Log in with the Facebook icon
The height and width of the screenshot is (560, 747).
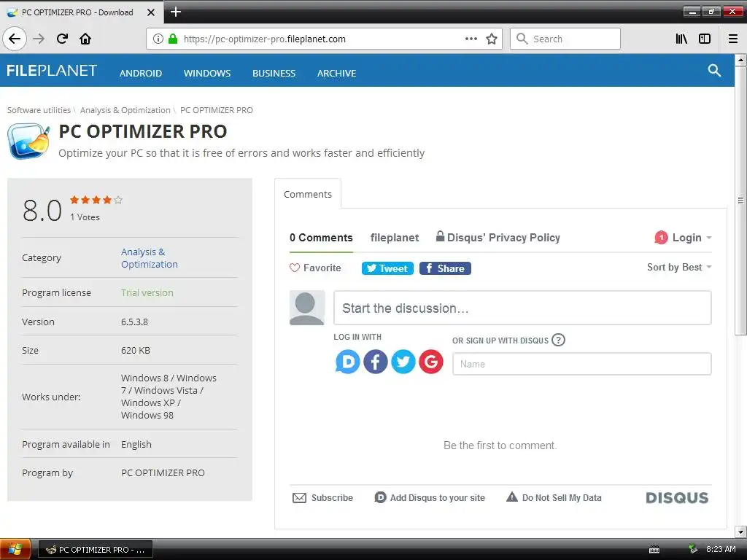tap(376, 362)
